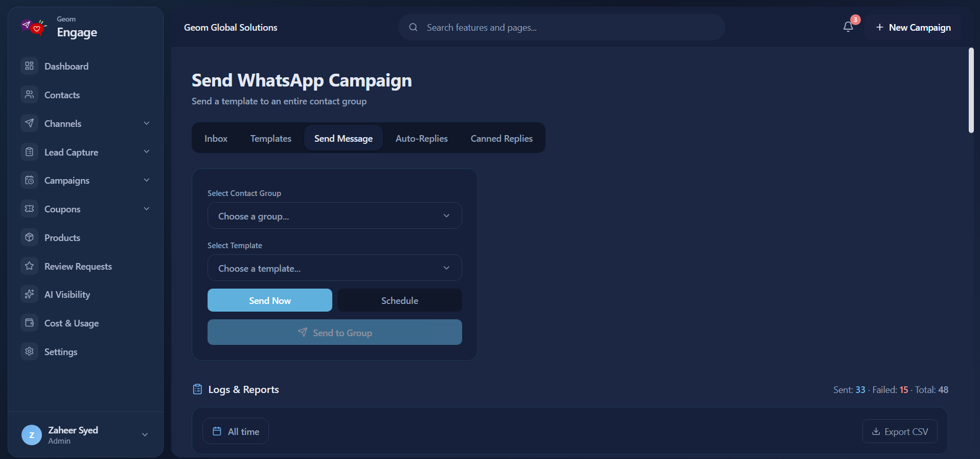Expand the Channels sidebar menu

coord(86,123)
